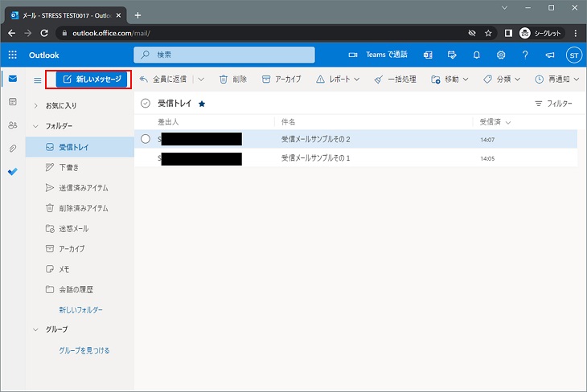587x392 pixels.
Task: Click グループを見つける link
Action: pos(84,350)
